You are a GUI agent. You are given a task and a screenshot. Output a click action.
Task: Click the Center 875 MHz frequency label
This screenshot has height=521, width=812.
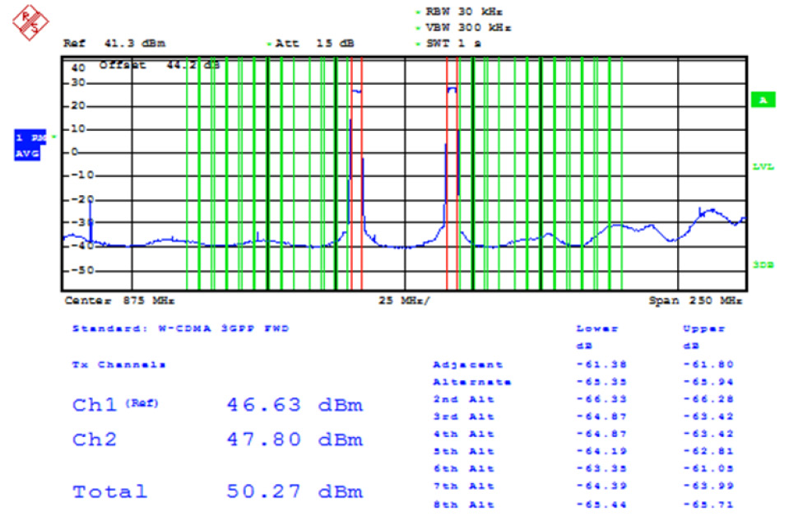click(x=119, y=301)
